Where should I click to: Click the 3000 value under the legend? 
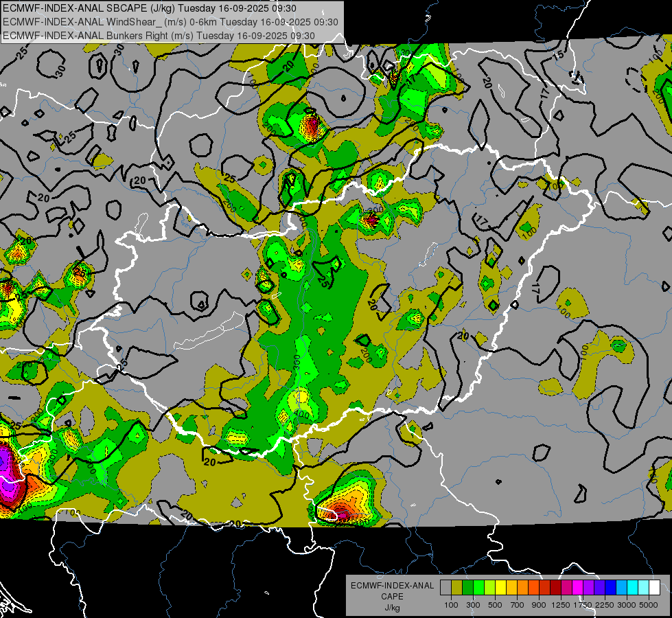627,605
